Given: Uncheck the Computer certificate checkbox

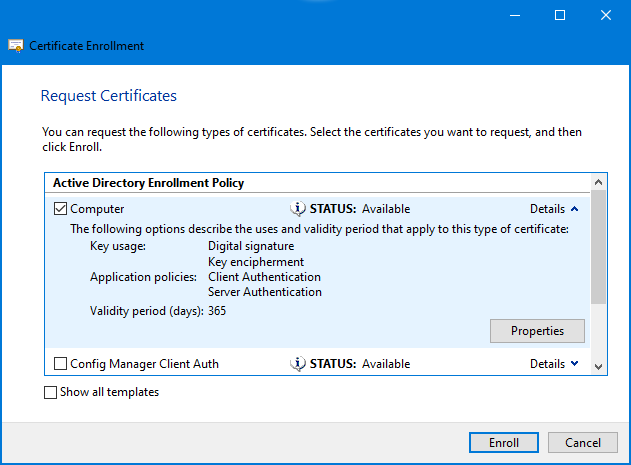Looking at the screenshot, I should 60,209.
